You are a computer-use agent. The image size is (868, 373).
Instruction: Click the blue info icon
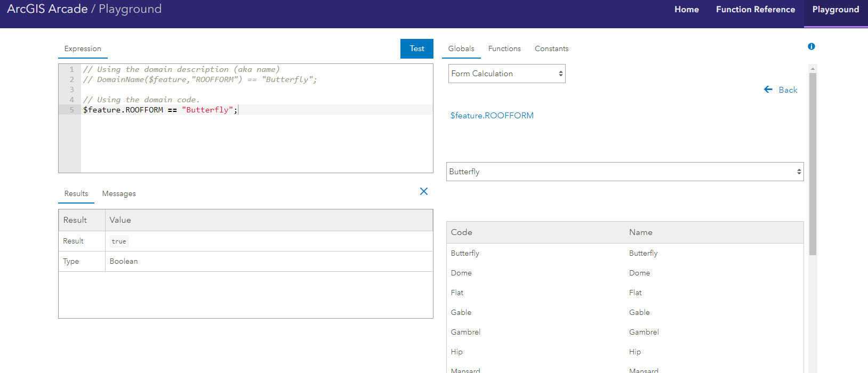coord(811,46)
